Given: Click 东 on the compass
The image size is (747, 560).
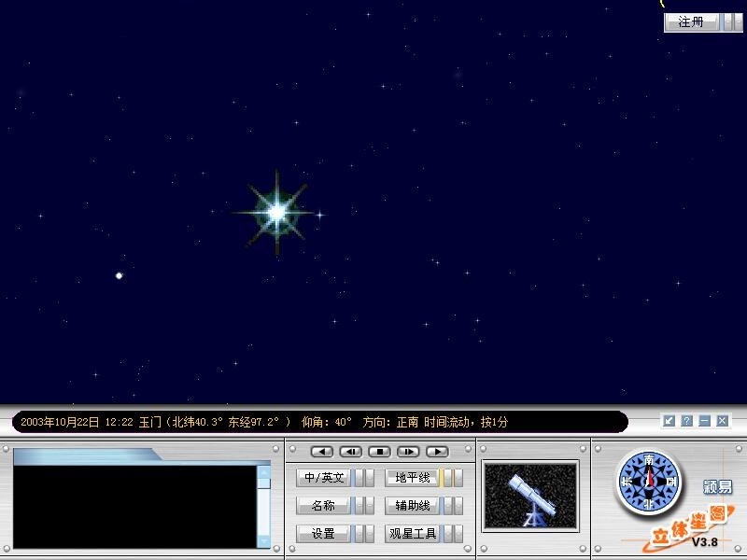Looking at the screenshot, I should pos(627,482).
